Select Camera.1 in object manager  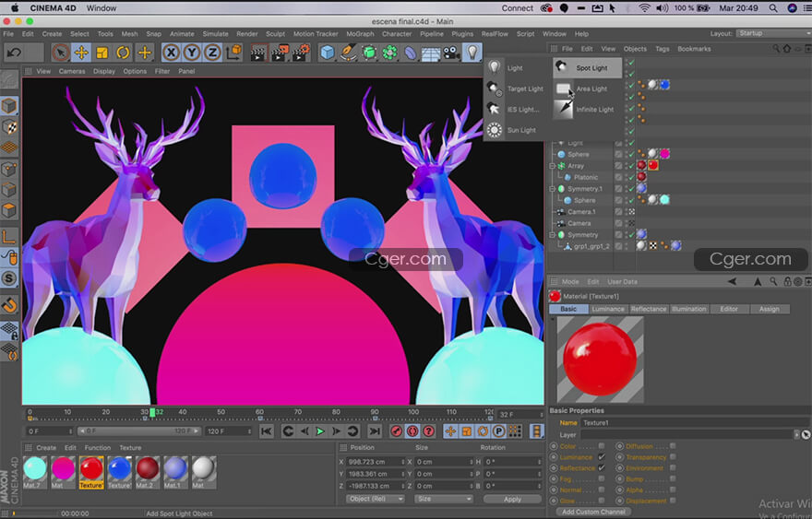pyautogui.click(x=581, y=212)
